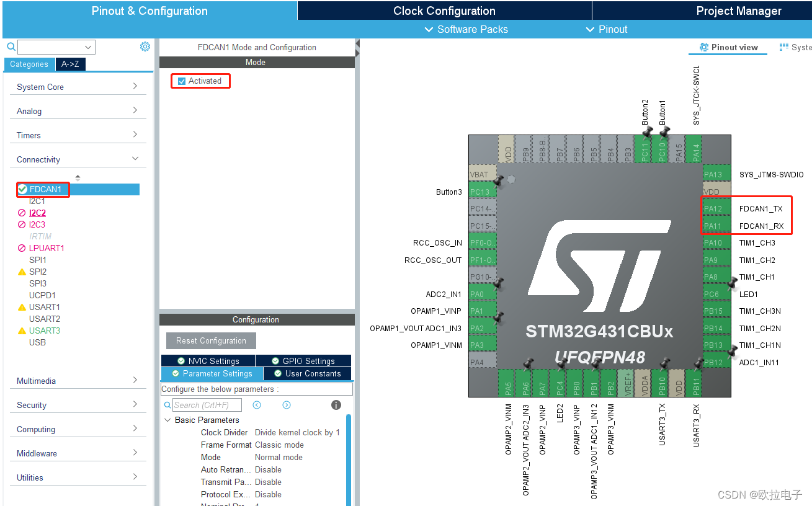Switch to the System view icon
Screen dimensions: 812x506
(783, 47)
